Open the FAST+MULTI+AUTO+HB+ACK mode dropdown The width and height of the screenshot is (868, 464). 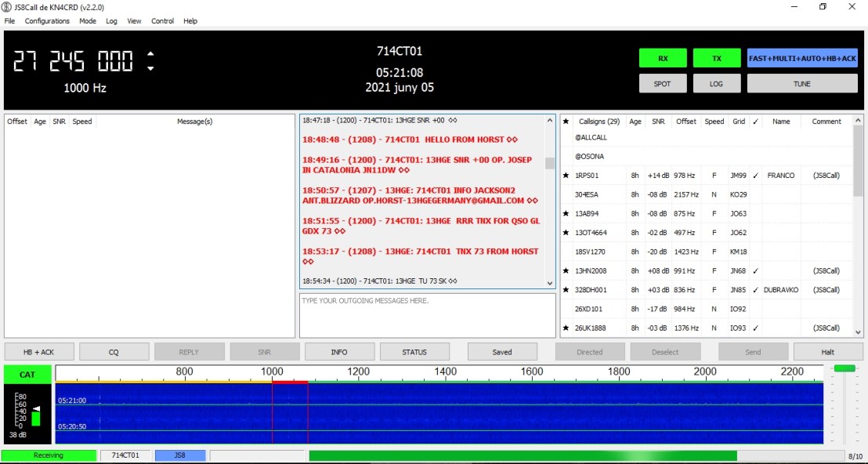point(802,58)
